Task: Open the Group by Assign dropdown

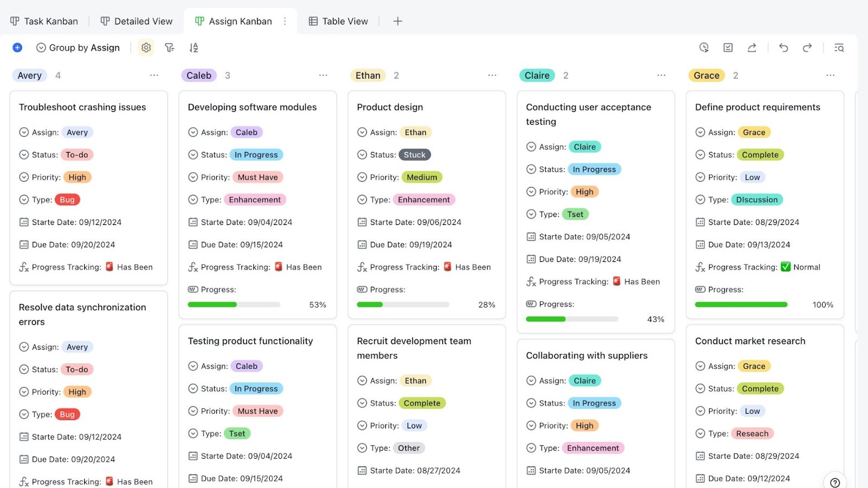Action: pos(78,48)
